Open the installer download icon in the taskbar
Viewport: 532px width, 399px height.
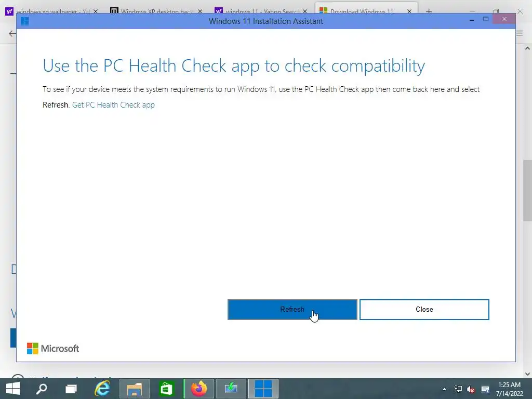click(x=231, y=389)
